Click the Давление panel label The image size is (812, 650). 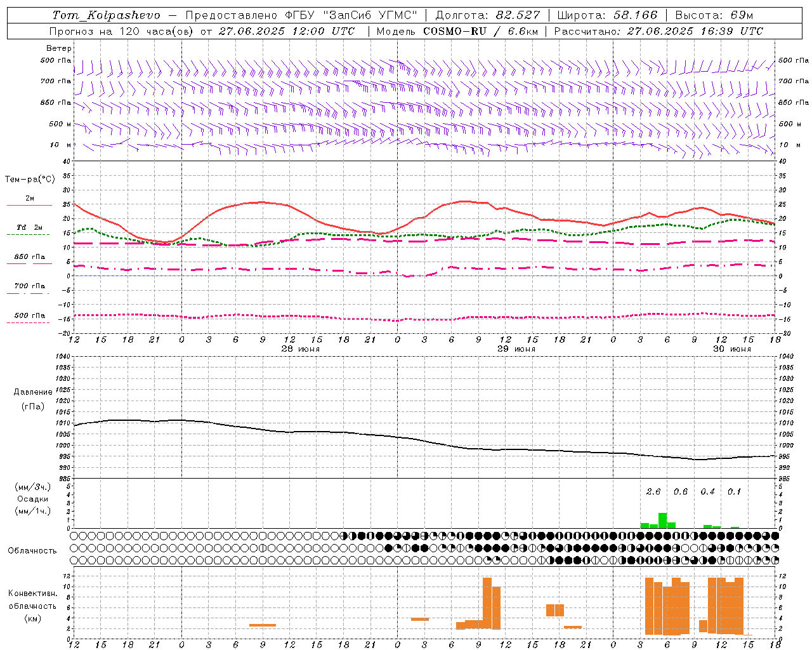pyautogui.click(x=33, y=392)
